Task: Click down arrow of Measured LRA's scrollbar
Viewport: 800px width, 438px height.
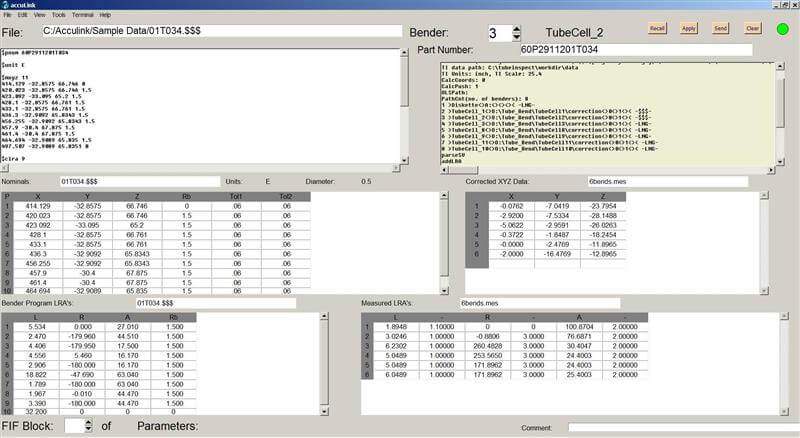Action: pyautogui.click(x=784, y=411)
